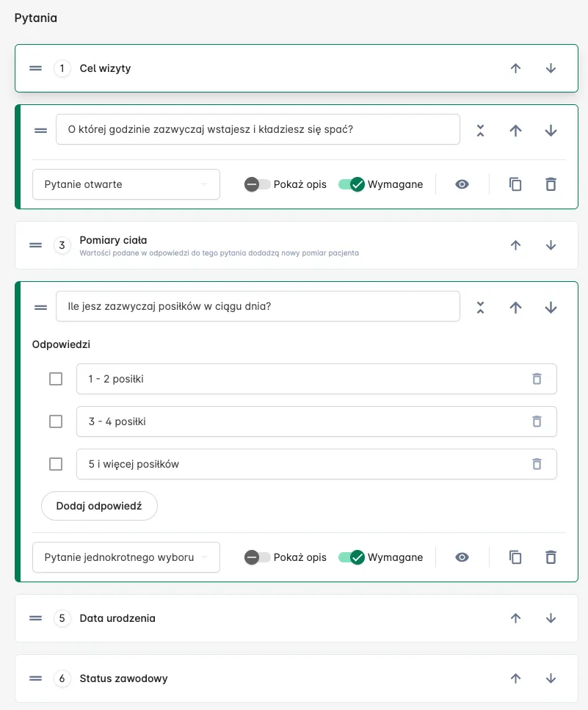Toggle eye visibility on sleep question

click(462, 184)
